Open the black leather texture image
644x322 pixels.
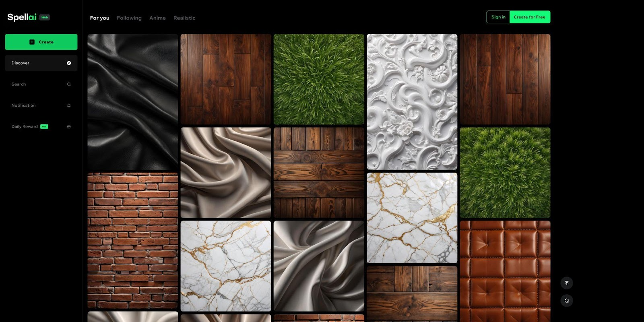coord(132,101)
